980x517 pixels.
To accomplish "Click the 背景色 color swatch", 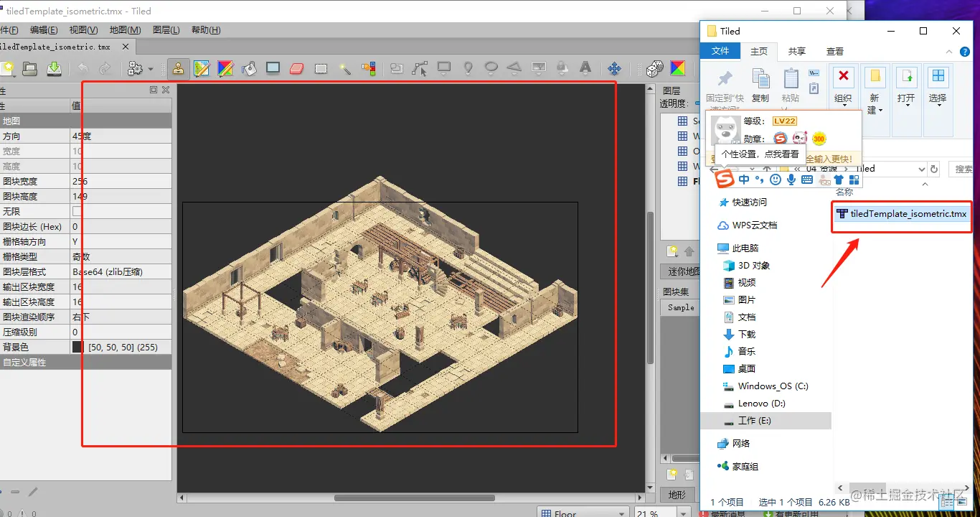I will [77, 347].
